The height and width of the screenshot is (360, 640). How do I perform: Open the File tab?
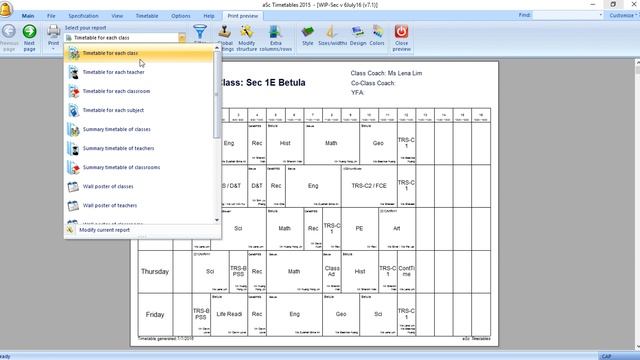click(51, 16)
